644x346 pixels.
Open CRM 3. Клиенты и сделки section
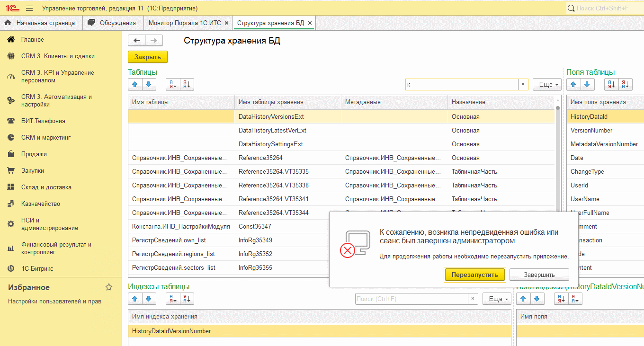tap(58, 56)
